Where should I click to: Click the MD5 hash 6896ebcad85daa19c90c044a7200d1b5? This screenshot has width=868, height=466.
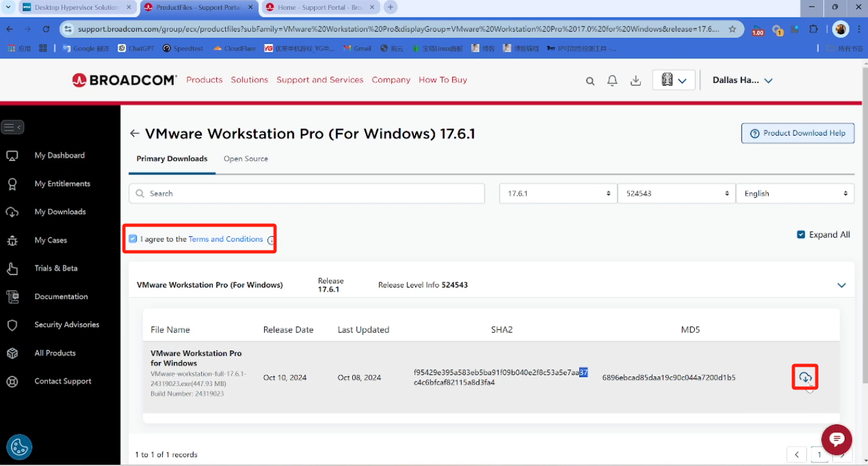coord(669,378)
